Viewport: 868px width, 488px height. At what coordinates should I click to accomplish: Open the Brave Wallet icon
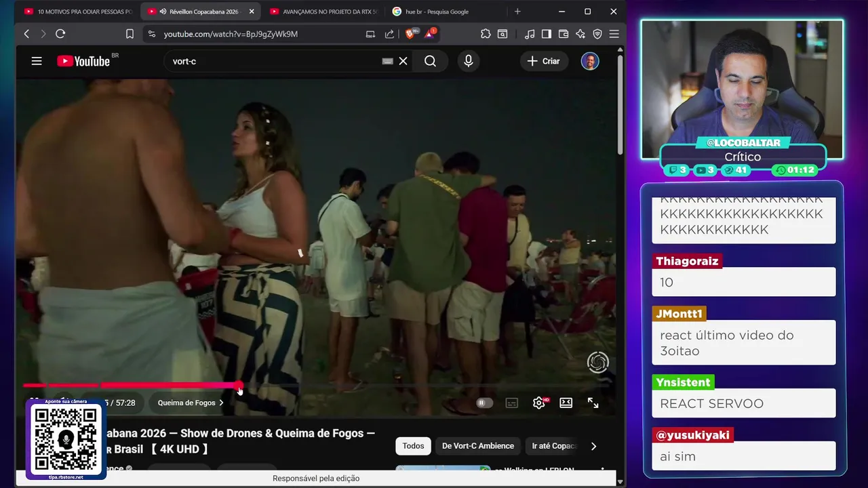tap(564, 34)
